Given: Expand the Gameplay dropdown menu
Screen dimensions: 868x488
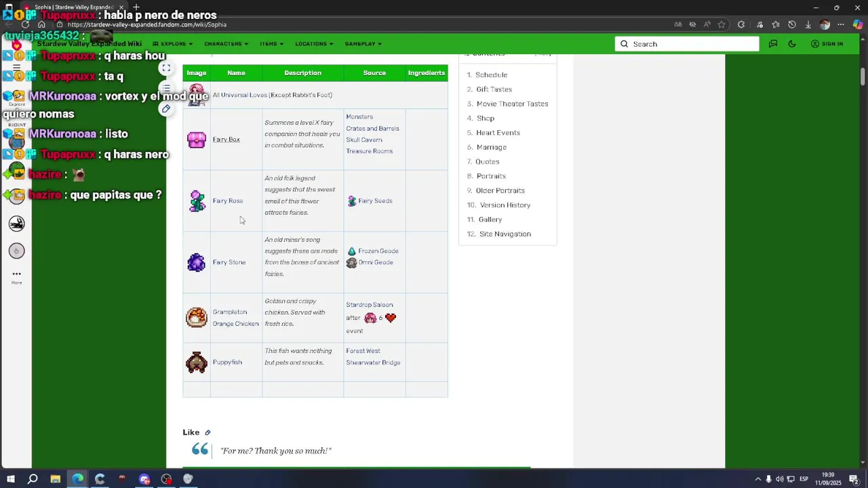Looking at the screenshot, I should 363,44.
